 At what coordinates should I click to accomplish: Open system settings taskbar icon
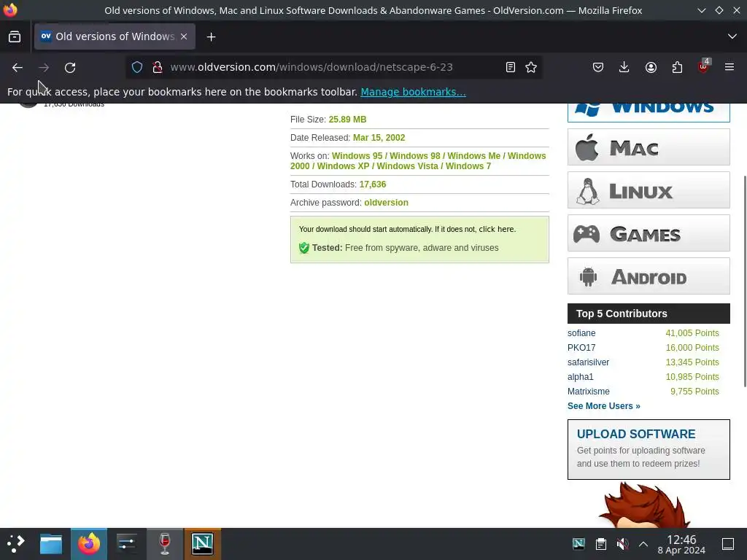[x=127, y=544]
